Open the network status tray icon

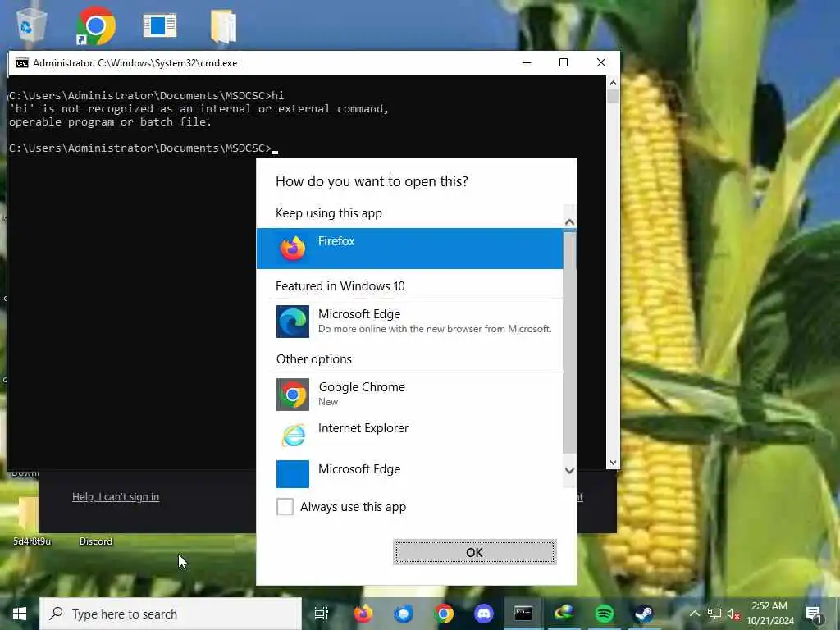click(714, 614)
